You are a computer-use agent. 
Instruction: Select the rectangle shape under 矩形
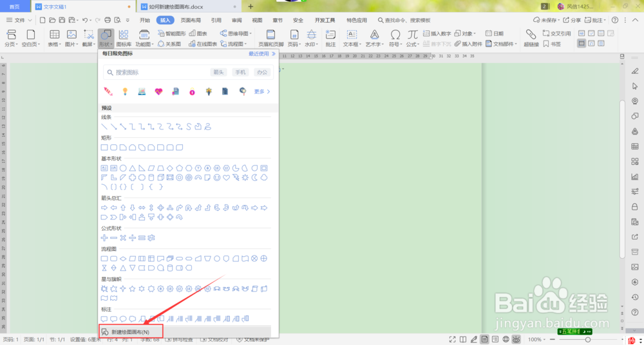[104, 147]
